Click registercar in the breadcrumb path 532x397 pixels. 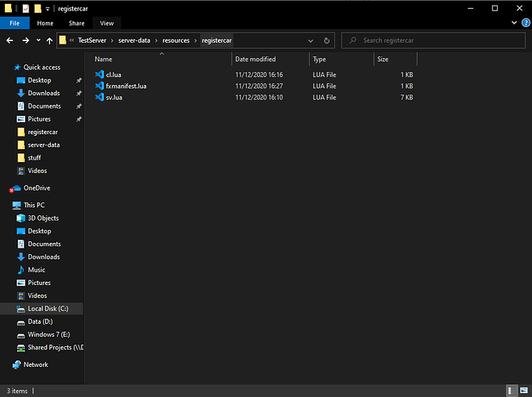tap(217, 40)
